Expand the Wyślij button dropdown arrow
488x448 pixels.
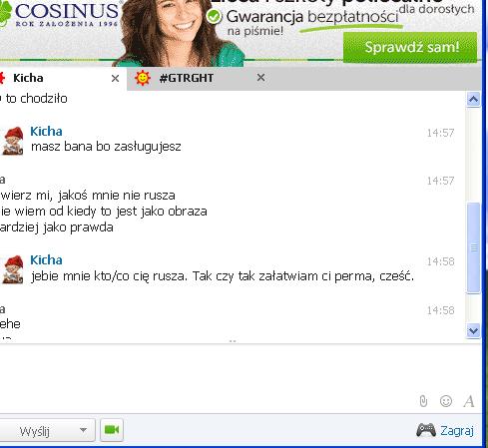84,430
